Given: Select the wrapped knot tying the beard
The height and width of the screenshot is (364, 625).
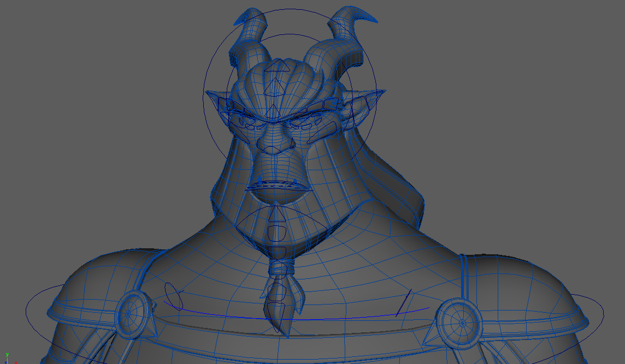Looking at the screenshot, I should coord(280,268).
